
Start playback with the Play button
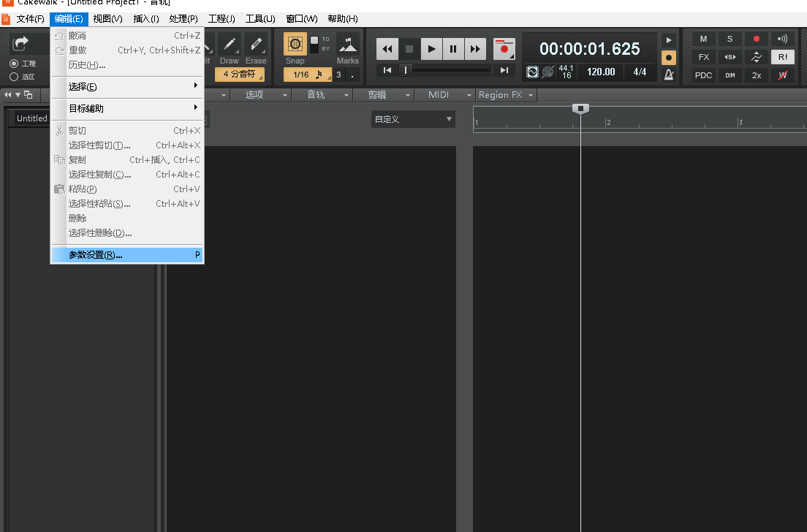tap(431, 49)
